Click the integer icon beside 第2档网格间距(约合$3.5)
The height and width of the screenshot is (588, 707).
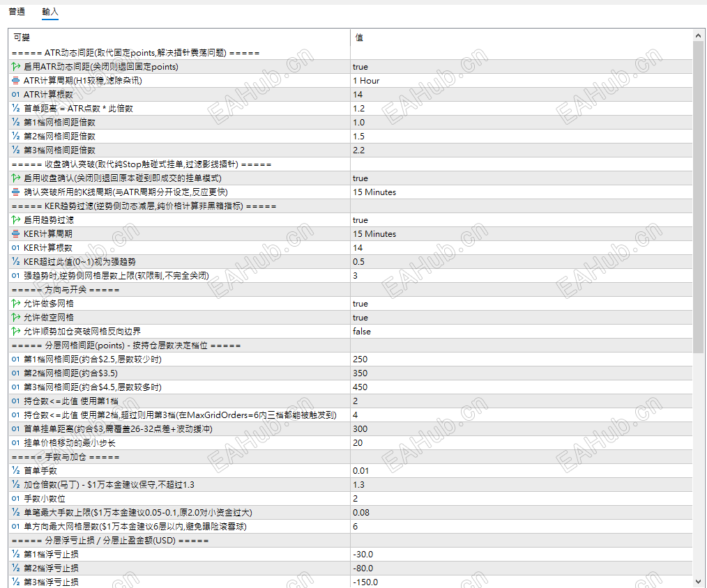pyautogui.click(x=16, y=373)
